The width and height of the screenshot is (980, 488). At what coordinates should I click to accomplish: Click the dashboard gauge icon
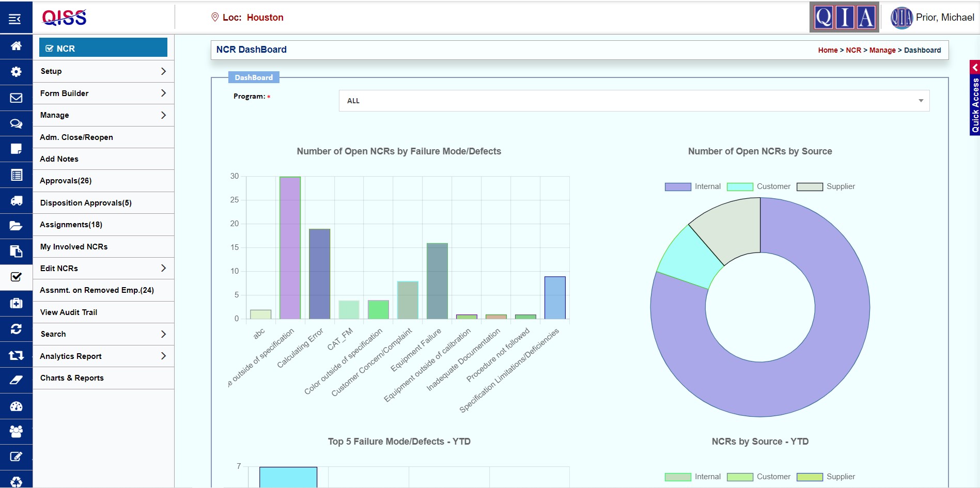[15, 406]
